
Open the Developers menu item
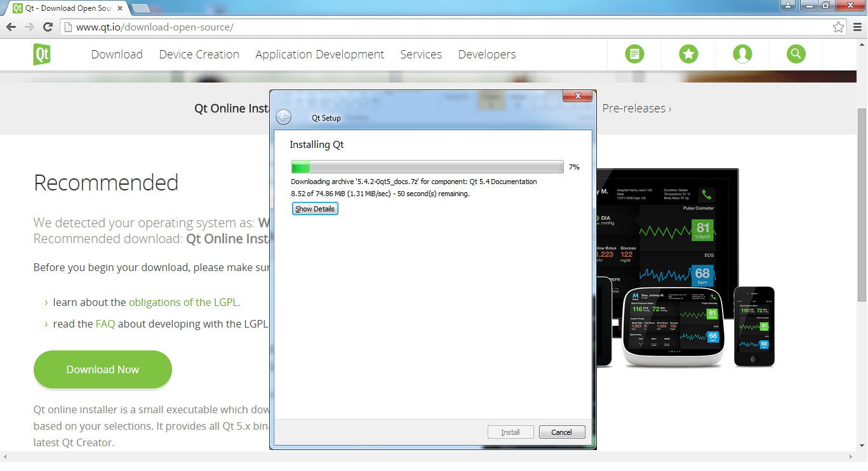click(487, 55)
